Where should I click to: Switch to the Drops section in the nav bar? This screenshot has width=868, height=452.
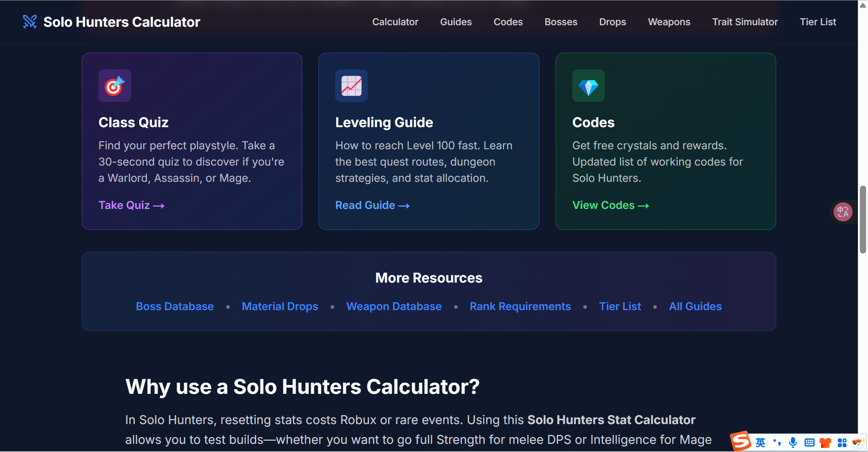[x=612, y=22]
